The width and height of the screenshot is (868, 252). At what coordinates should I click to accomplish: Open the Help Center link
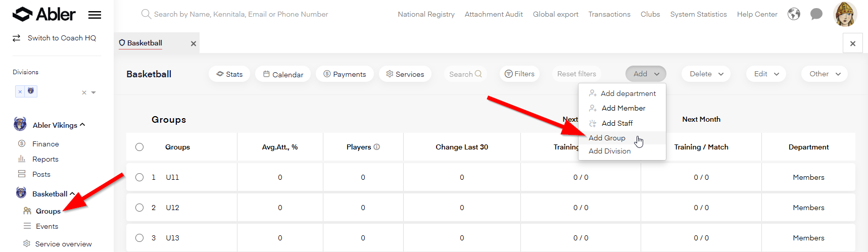click(x=757, y=14)
